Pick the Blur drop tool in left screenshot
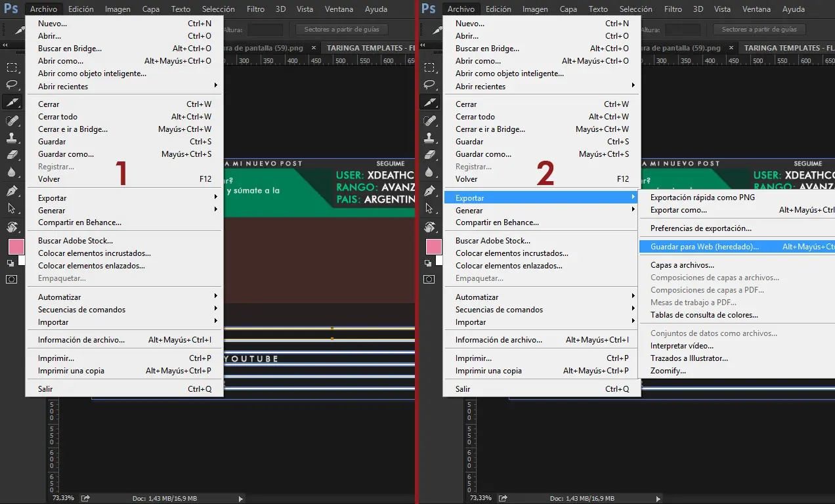This screenshot has height=504, width=835. 12,172
